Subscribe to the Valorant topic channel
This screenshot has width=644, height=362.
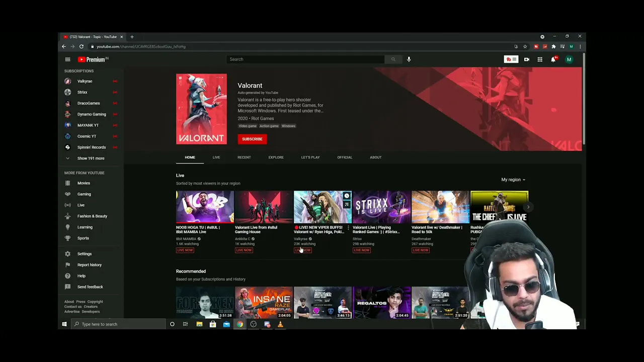(252, 139)
